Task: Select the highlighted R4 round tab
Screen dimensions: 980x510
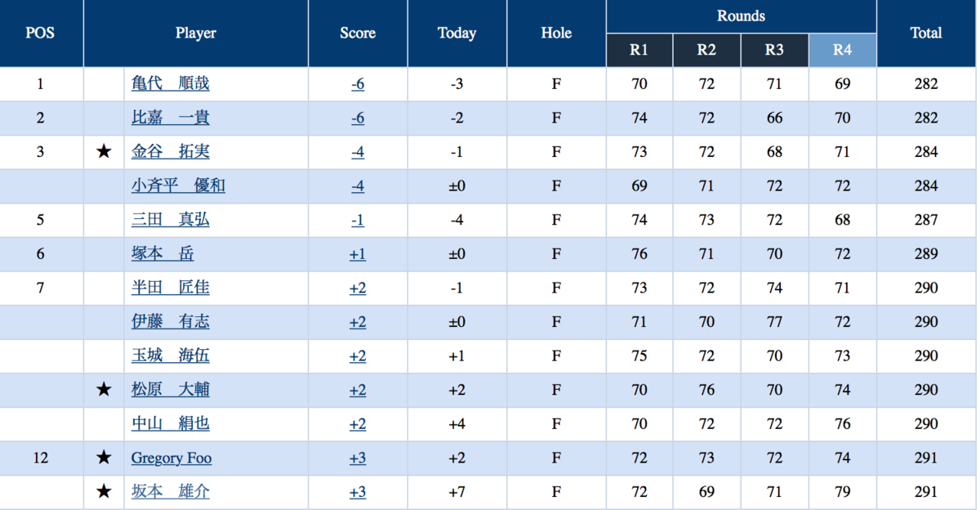Action: (842, 50)
